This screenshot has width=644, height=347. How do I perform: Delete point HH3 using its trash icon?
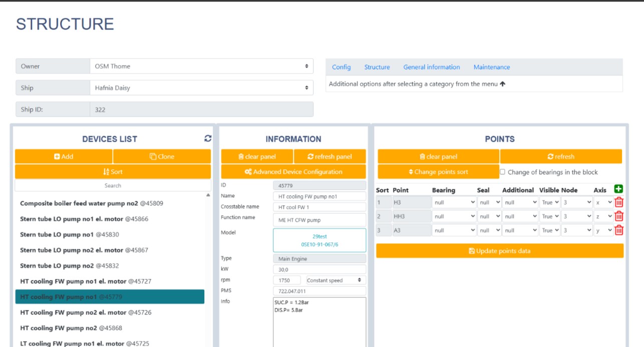click(619, 216)
